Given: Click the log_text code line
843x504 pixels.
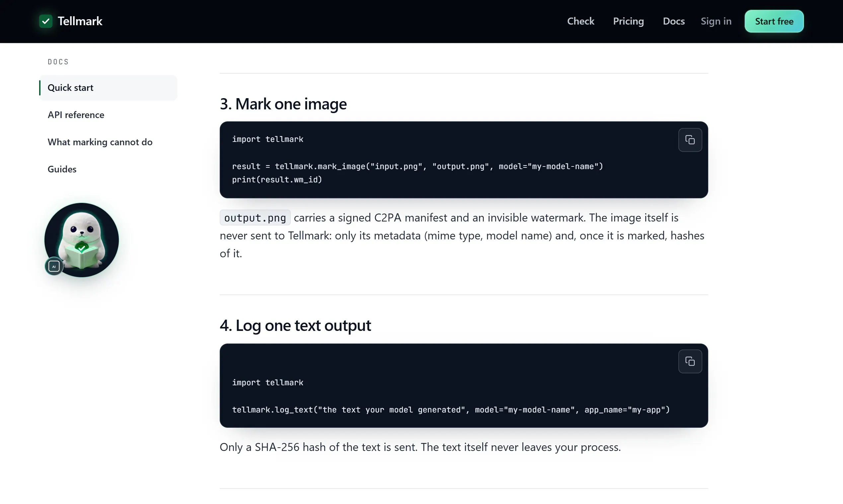Looking at the screenshot, I should (451, 409).
